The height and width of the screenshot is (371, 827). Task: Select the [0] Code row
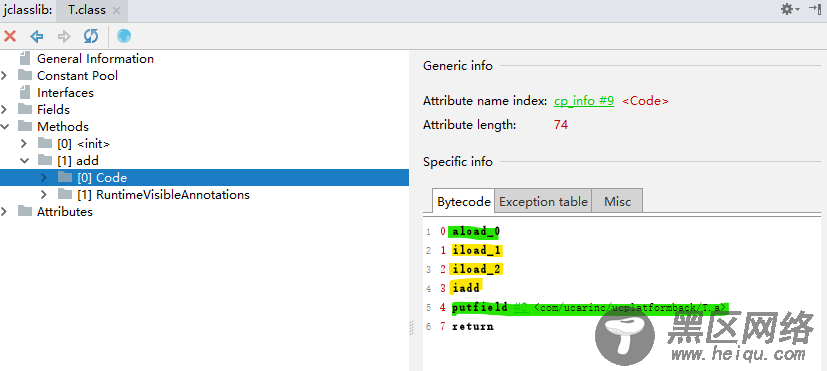pos(204,177)
